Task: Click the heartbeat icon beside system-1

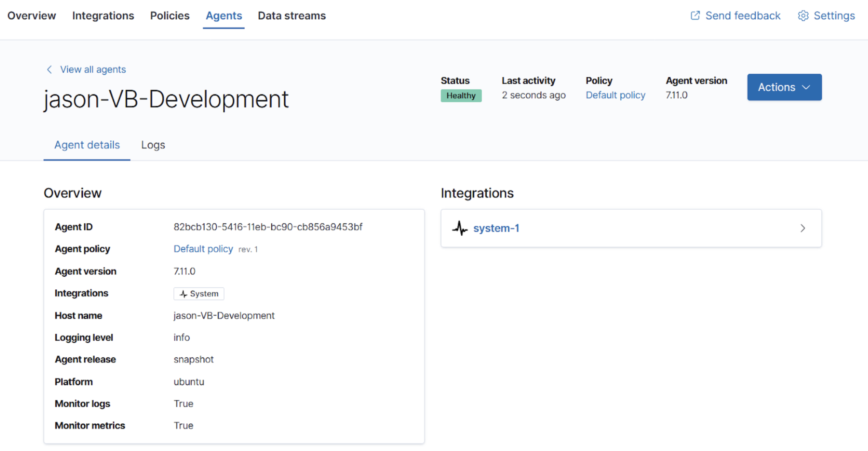Action: [x=460, y=228]
